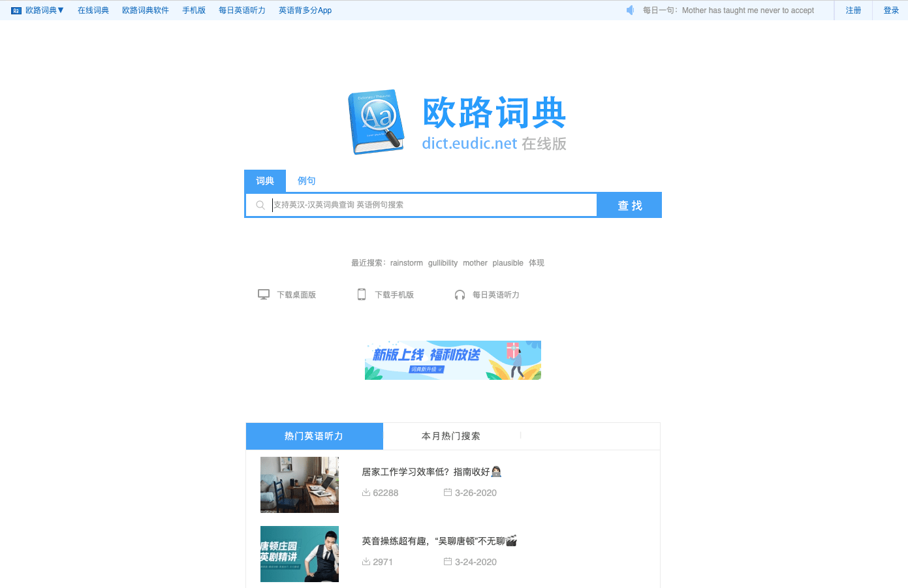The width and height of the screenshot is (908, 588).
Task: Click the 注册 register link
Action: point(853,10)
